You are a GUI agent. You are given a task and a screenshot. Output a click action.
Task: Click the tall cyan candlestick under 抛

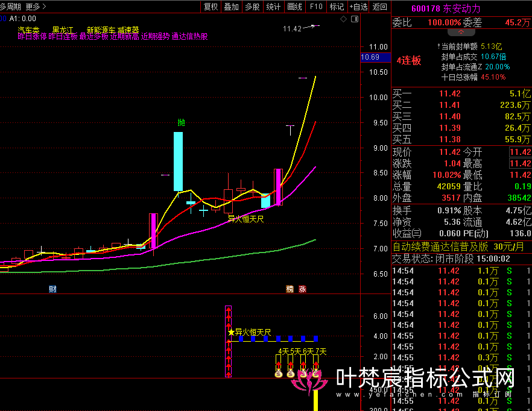click(178, 162)
